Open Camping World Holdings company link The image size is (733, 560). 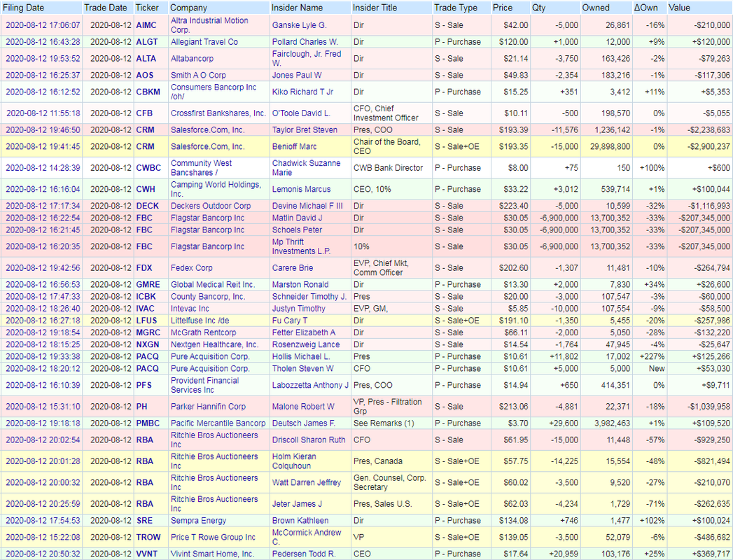[x=216, y=189]
